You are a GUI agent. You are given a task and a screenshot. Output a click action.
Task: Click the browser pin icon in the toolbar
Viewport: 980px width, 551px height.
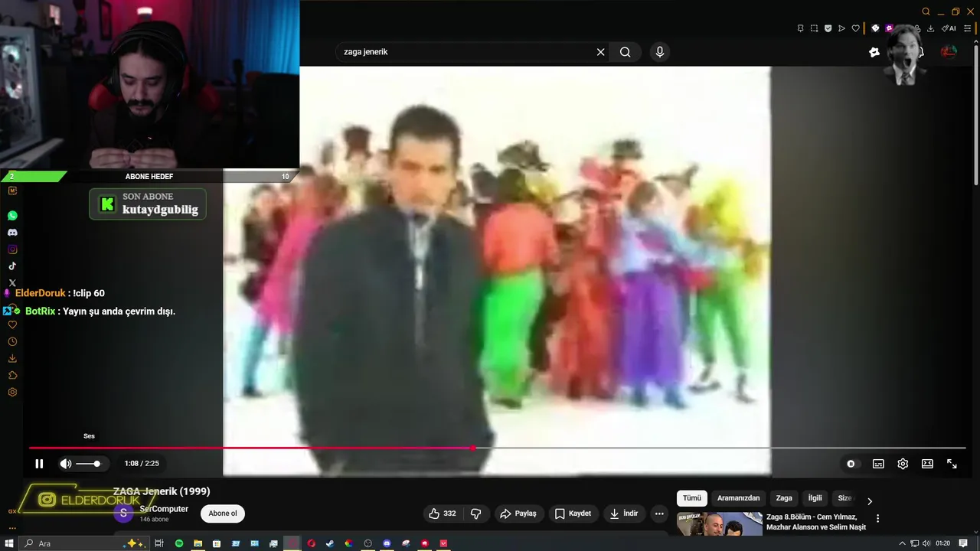[800, 28]
